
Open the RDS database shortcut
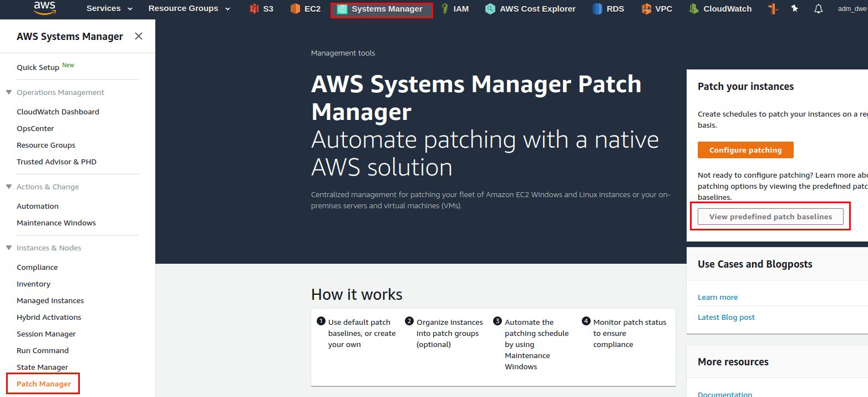[x=610, y=9]
